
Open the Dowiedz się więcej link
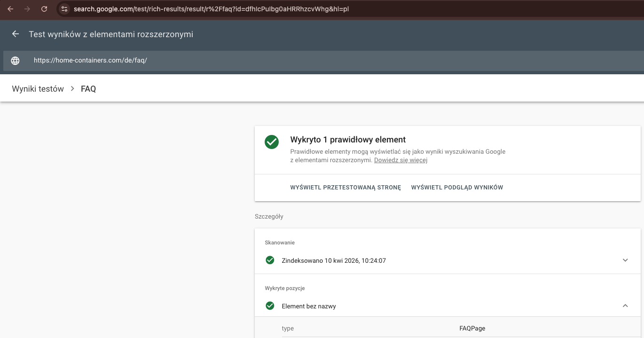click(x=401, y=160)
